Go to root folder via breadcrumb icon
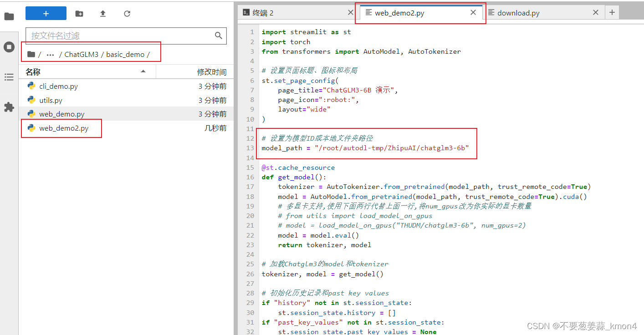The width and height of the screenshot is (644, 335). pos(31,54)
